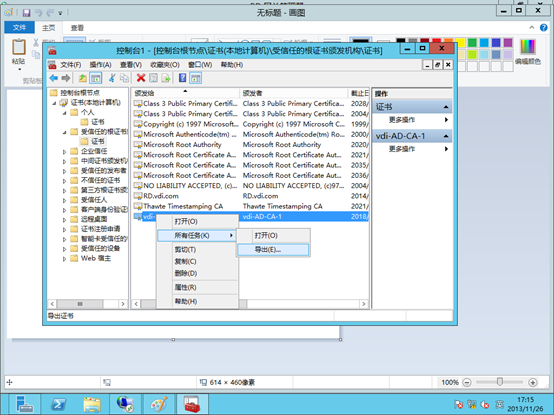This screenshot has height=415, width=554.
Task: Toggle the Show/Hide Action Pane icon
Action: 195,78
